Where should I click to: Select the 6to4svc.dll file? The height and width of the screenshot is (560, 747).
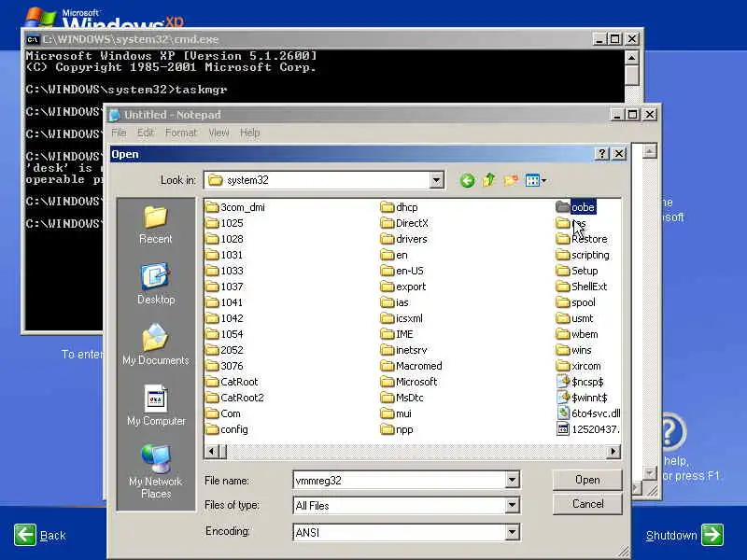pyautogui.click(x=588, y=413)
